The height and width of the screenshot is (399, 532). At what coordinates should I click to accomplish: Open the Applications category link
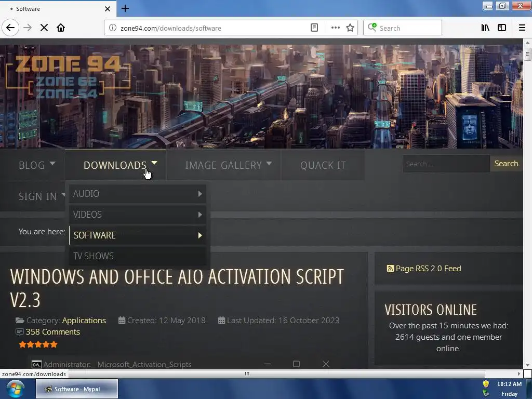84,320
